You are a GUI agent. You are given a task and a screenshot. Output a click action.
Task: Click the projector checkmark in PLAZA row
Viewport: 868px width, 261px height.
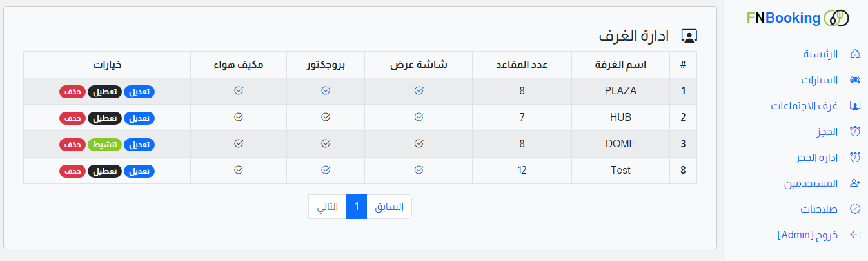(326, 91)
